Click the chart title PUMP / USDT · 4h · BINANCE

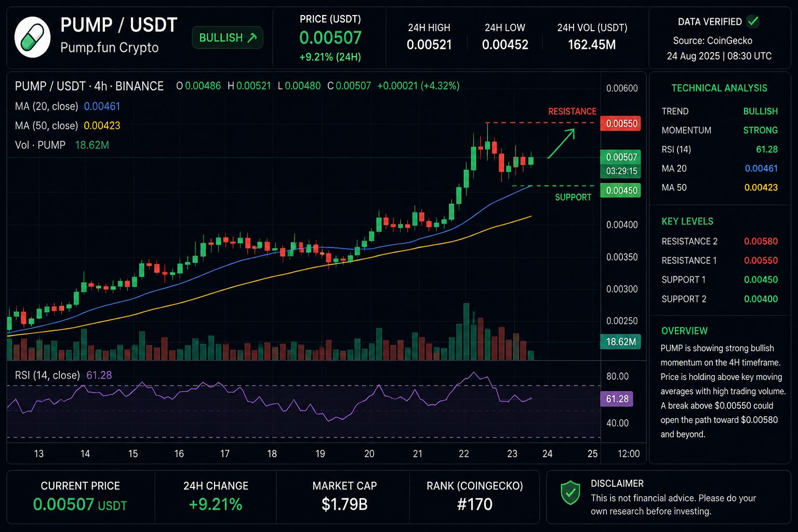click(89, 86)
